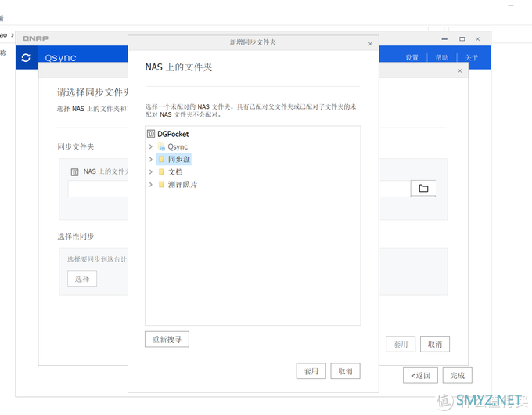Screen dimensions: 532x415
Task: Close the 新增同步文件夹 dialog
Action: pyautogui.click(x=370, y=44)
